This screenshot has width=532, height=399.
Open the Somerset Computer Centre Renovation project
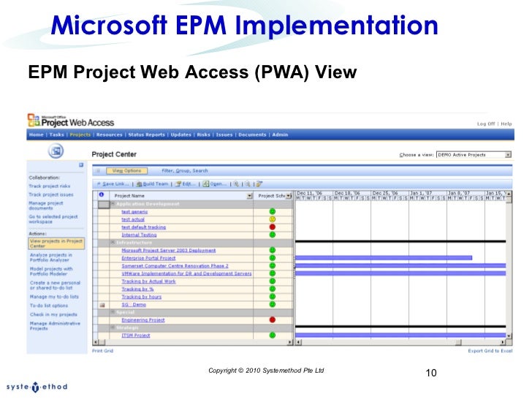(175, 266)
